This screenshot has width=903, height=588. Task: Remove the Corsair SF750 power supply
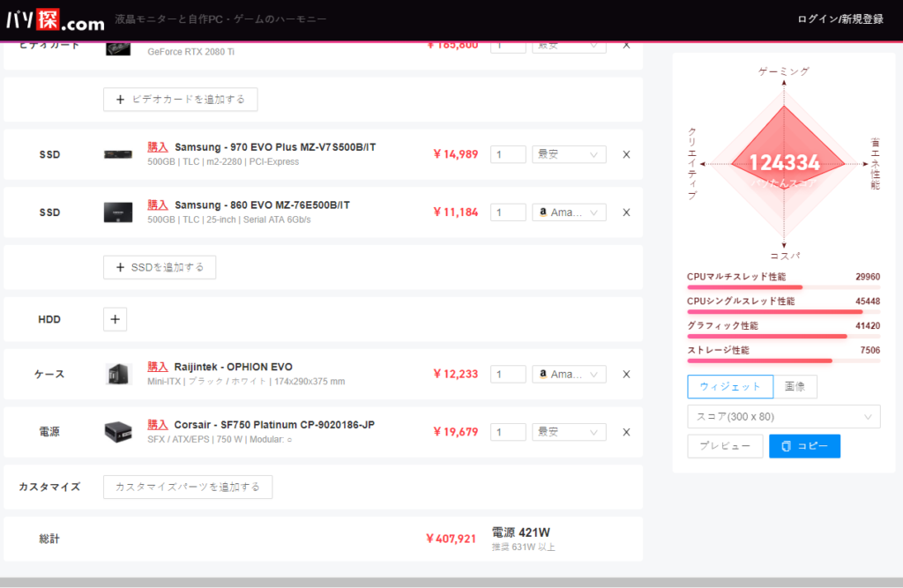627,432
